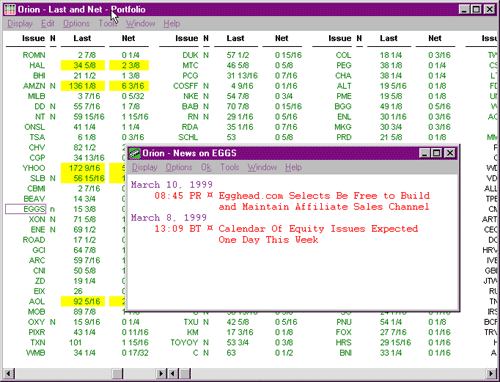Viewport: 500px width, 382px height.
Task: Click the first Last column header
Action: pyautogui.click(x=82, y=38)
